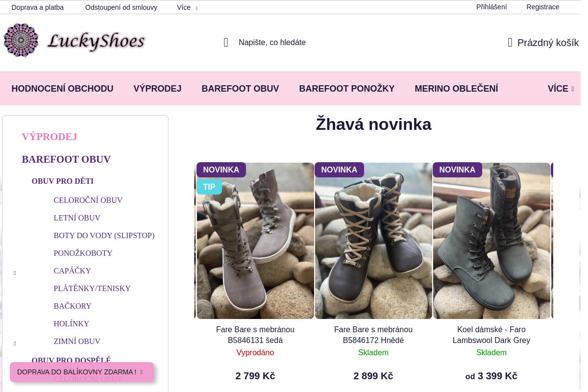
Task: Click the search magnifier icon
Action: (225, 42)
